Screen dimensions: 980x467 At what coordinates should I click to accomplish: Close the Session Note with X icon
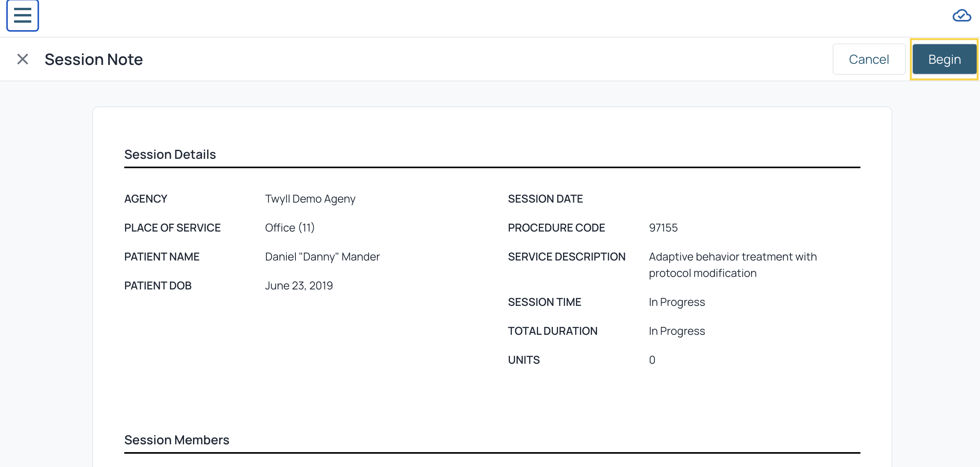(23, 59)
